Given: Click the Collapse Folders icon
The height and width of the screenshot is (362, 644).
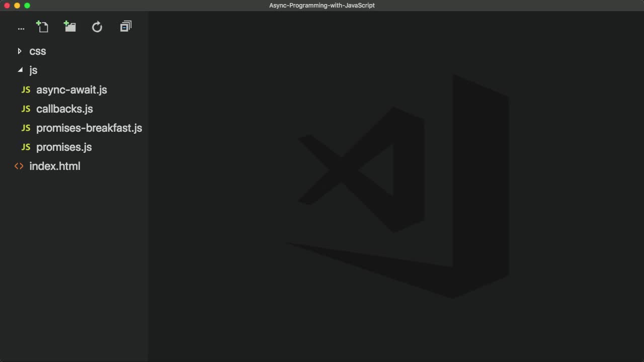Looking at the screenshot, I should point(125,26).
